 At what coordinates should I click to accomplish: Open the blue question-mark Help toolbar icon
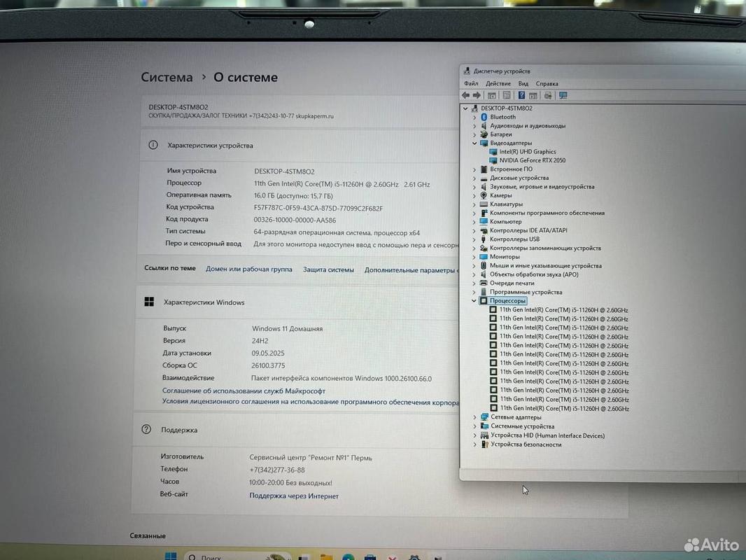pyautogui.click(x=521, y=96)
